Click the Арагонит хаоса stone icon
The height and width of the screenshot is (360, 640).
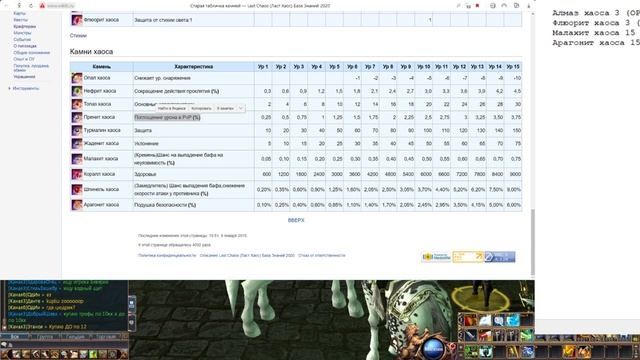[77, 205]
